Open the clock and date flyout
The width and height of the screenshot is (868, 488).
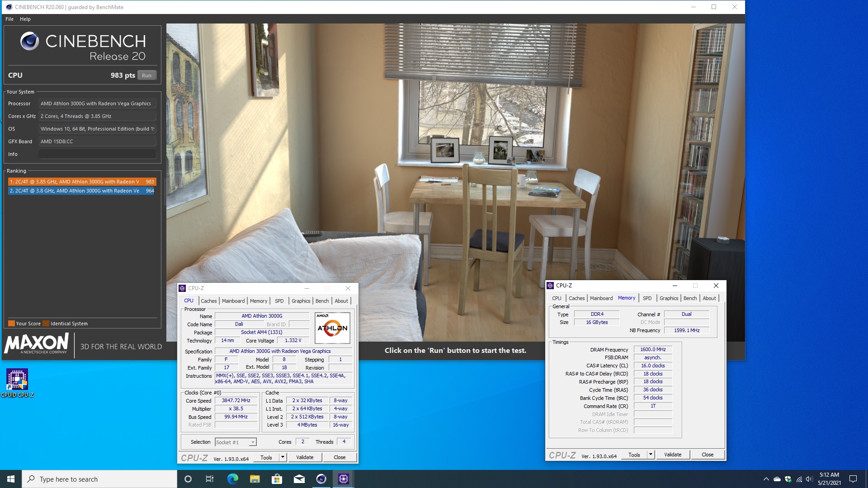(x=829, y=479)
